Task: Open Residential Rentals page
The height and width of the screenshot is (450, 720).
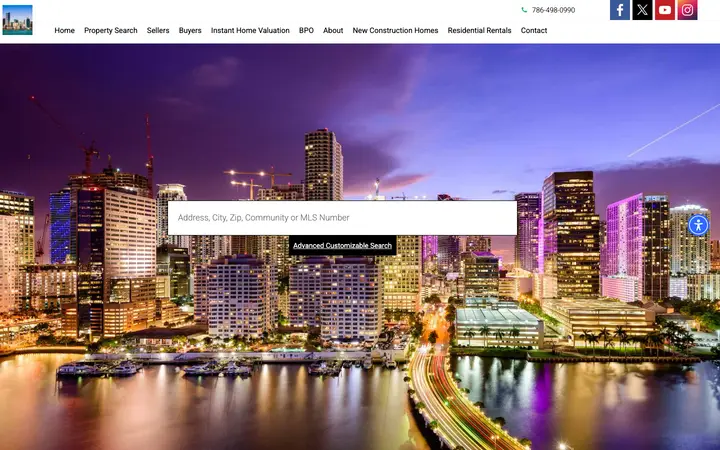Action: [x=479, y=30]
